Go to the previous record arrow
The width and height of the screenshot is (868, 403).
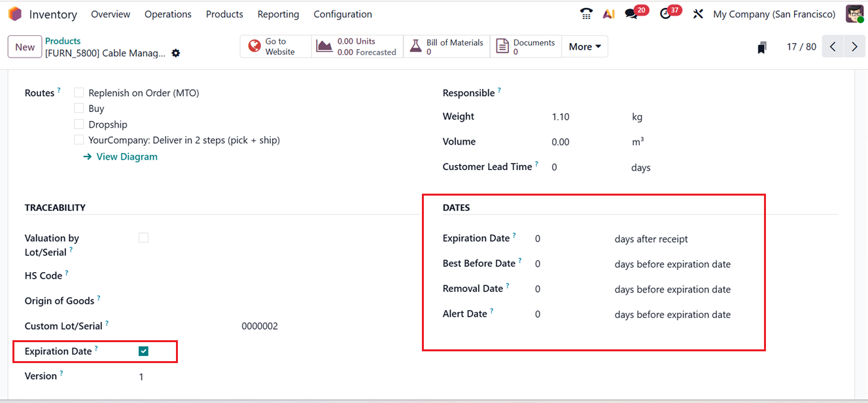click(x=833, y=46)
